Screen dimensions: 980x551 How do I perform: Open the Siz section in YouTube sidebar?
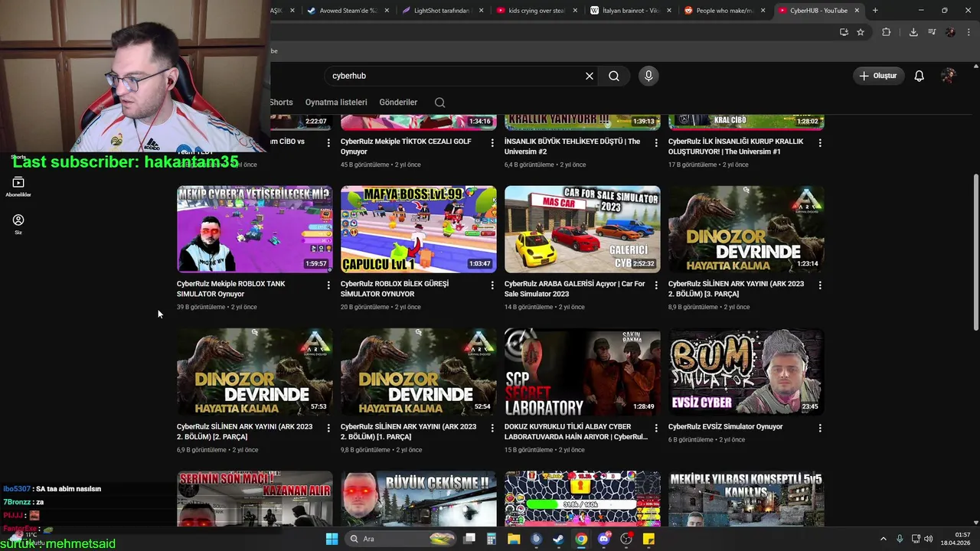(18, 224)
